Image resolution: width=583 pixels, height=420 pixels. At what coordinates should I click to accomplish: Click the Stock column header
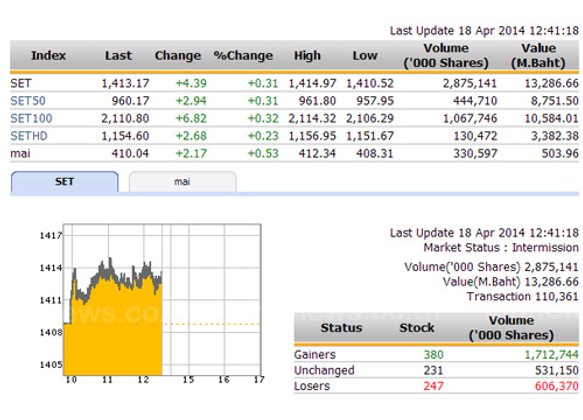tap(416, 328)
